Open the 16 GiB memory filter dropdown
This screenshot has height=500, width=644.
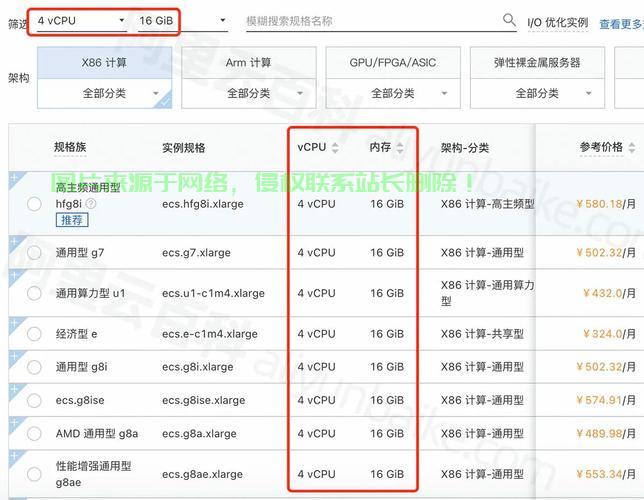pos(183,21)
